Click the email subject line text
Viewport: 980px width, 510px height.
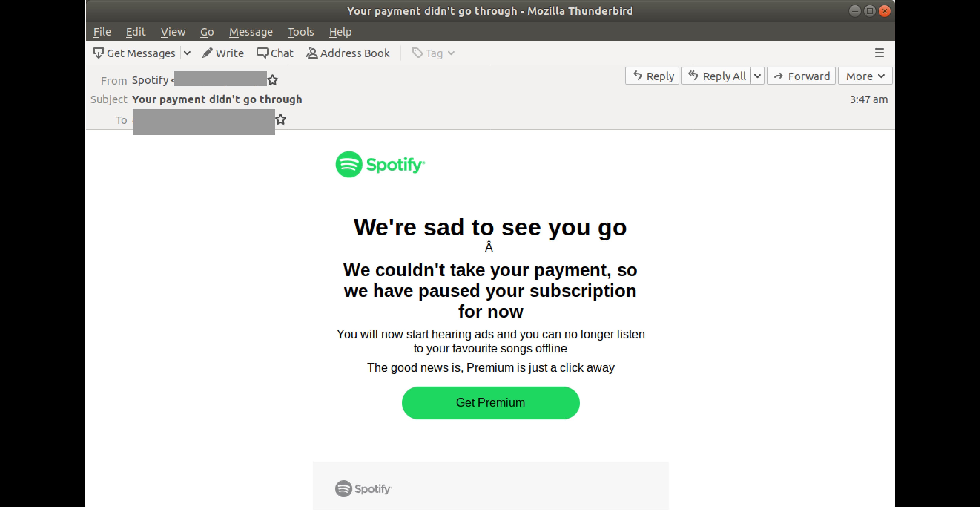(x=217, y=99)
